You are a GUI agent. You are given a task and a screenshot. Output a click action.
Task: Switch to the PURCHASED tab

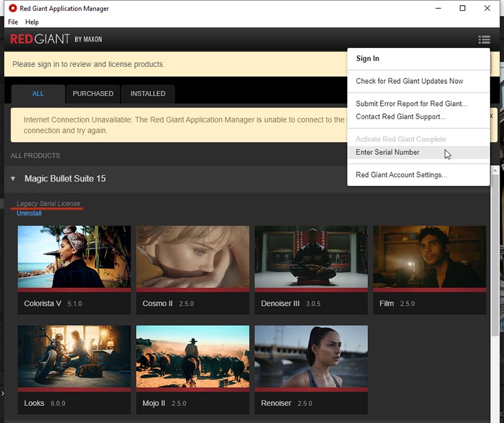tap(93, 93)
